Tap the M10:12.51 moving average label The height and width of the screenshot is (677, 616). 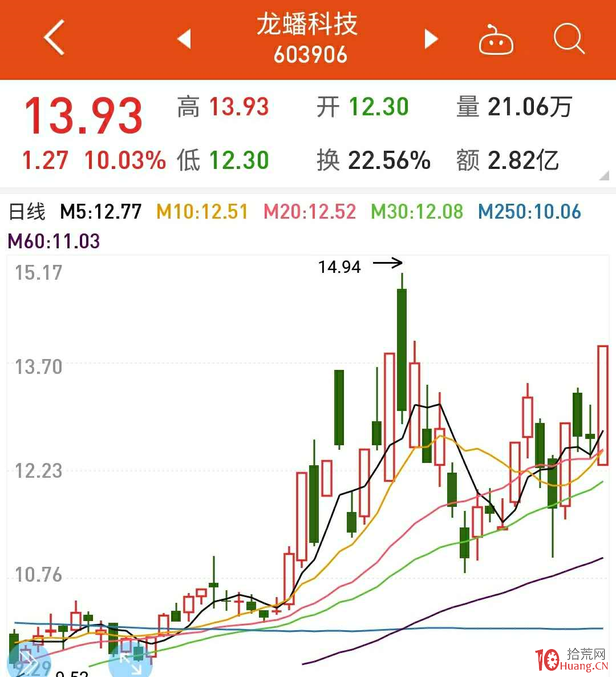pos(202,212)
